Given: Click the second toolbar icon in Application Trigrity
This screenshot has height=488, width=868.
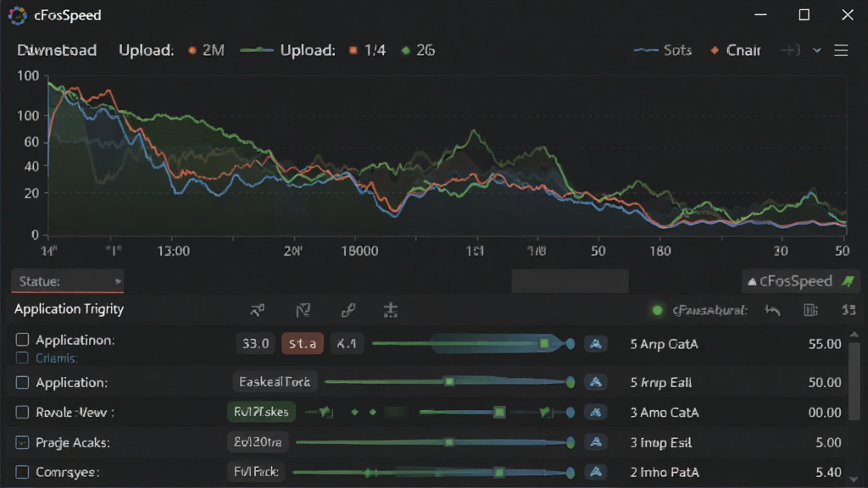Looking at the screenshot, I should click(x=303, y=310).
